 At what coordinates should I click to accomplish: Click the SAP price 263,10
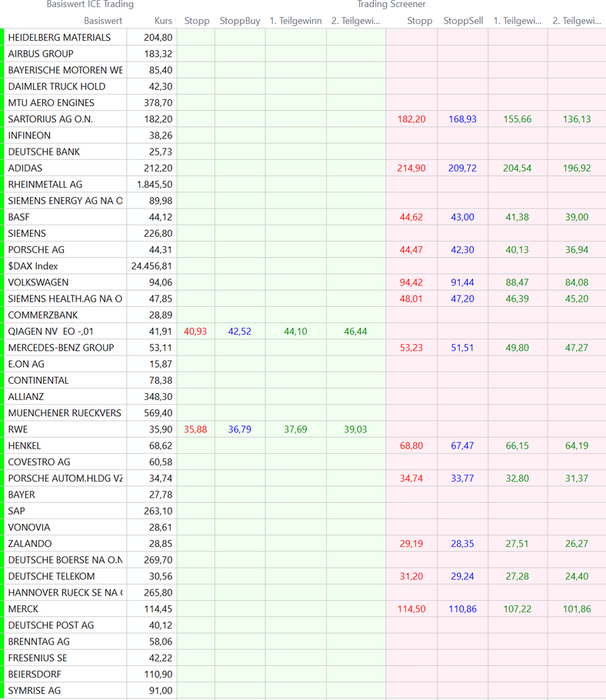(x=158, y=511)
